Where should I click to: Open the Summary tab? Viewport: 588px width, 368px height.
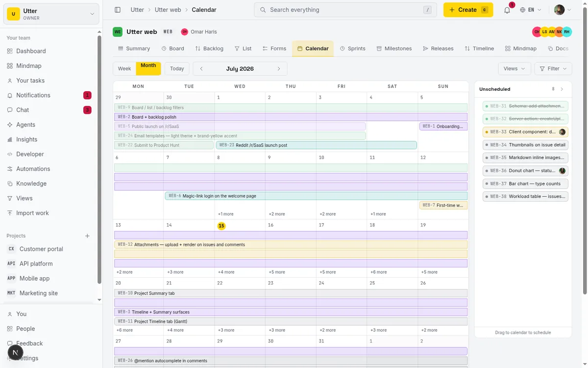(134, 49)
